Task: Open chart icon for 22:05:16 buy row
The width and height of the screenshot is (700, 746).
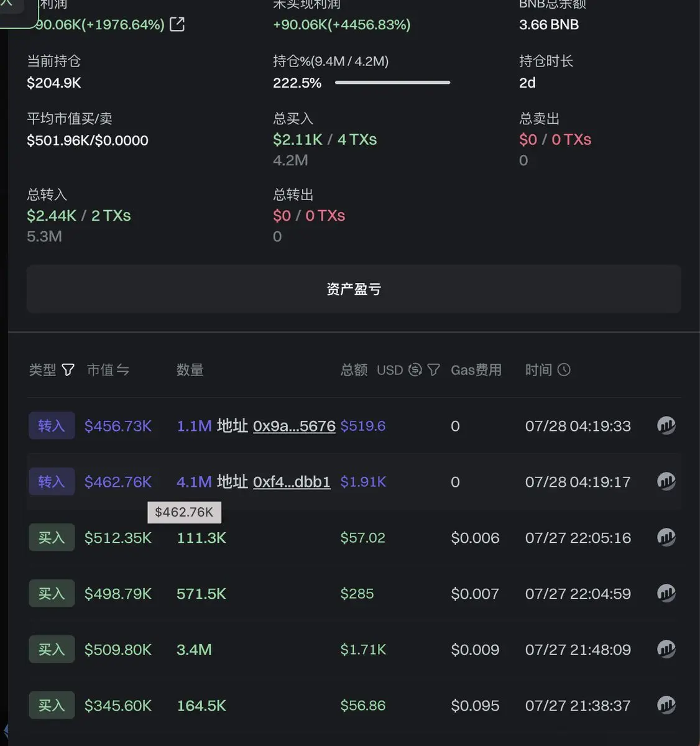Action: 666,538
